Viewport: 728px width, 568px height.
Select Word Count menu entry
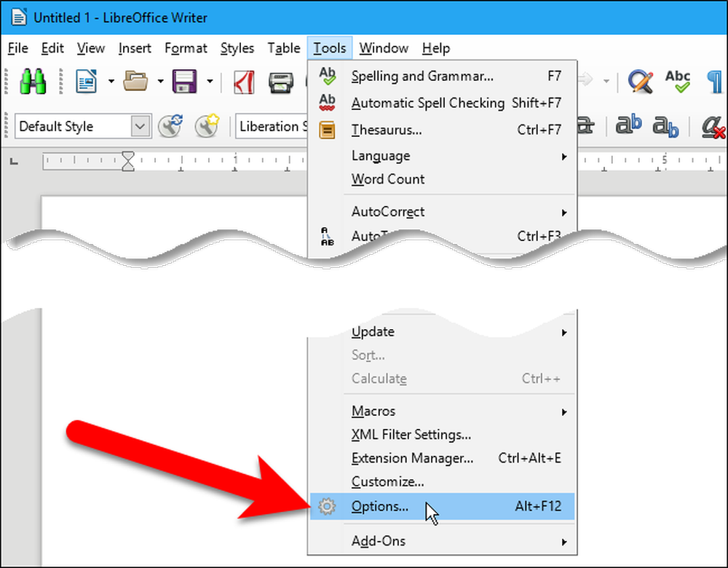[442, 179]
